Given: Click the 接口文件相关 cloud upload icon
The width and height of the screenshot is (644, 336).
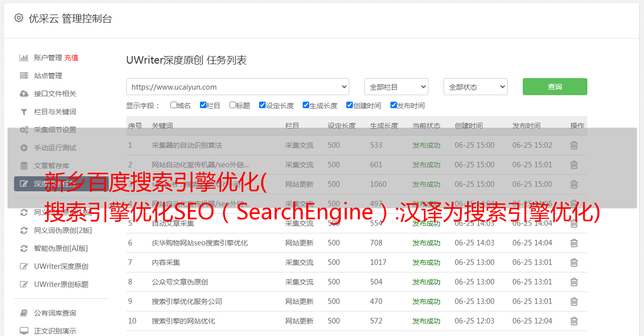Looking at the screenshot, I should (24, 94).
